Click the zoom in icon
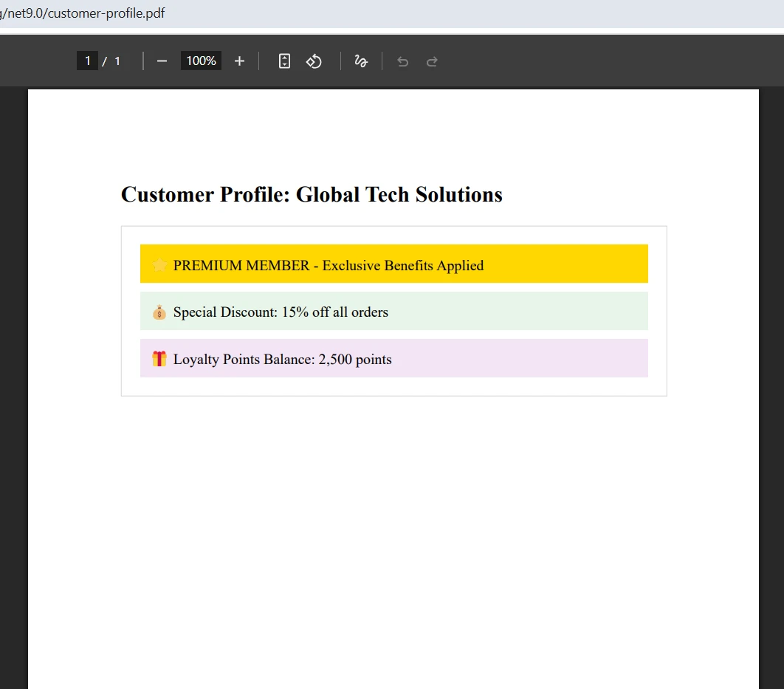This screenshot has width=784, height=689. tap(239, 61)
